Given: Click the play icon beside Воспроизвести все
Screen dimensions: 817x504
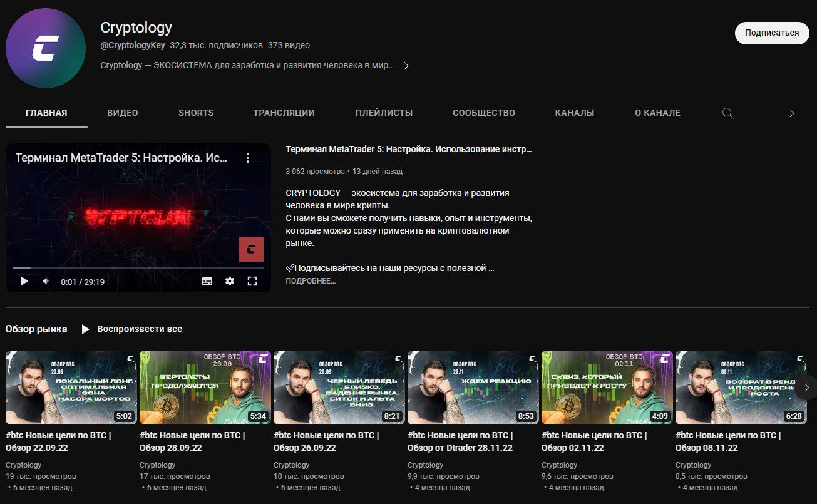Looking at the screenshot, I should click(x=86, y=329).
